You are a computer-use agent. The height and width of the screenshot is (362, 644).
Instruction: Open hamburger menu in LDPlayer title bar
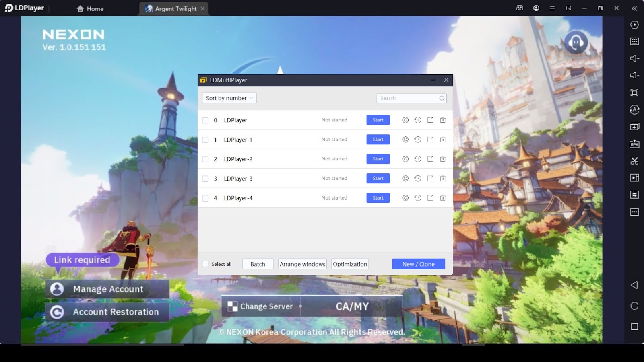click(552, 8)
